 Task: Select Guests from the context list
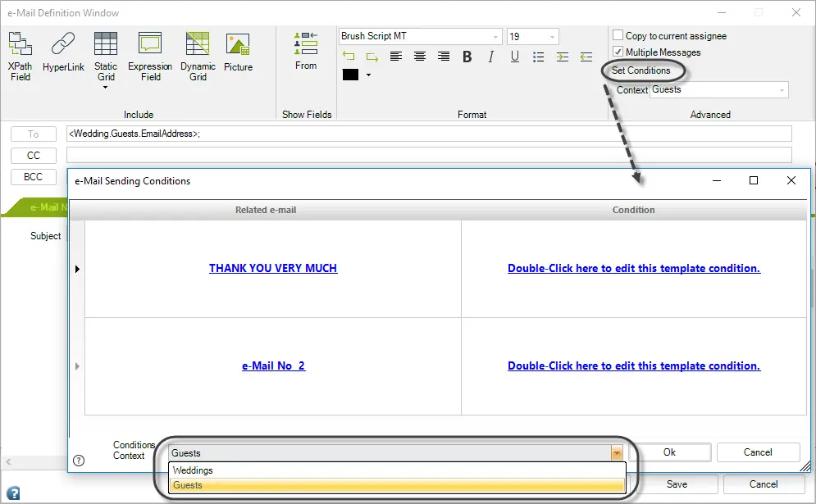click(x=397, y=485)
